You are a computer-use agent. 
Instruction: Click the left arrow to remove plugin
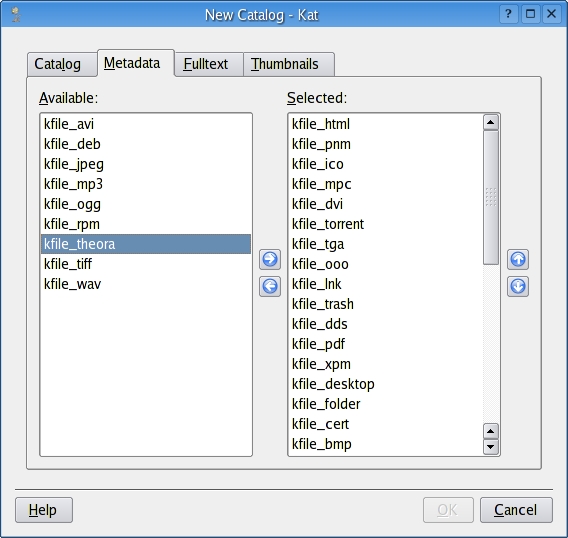(x=270, y=286)
